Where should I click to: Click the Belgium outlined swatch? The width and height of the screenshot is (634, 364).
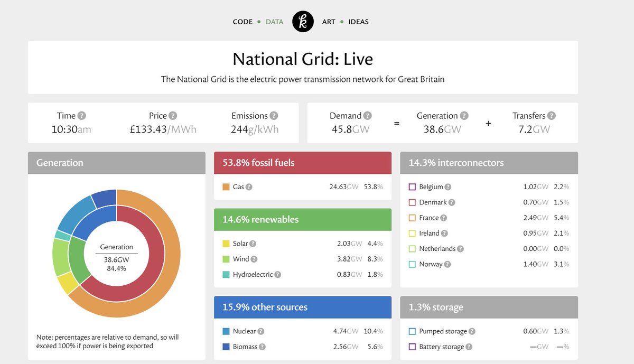click(413, 187)
